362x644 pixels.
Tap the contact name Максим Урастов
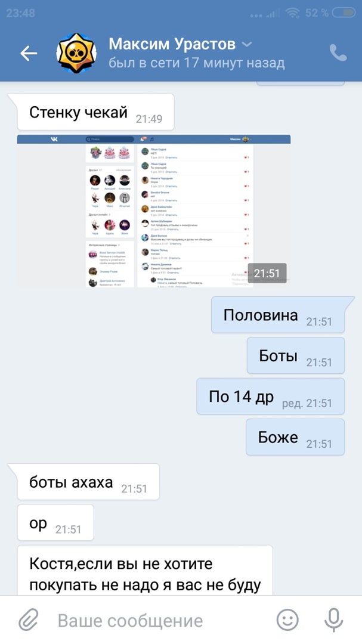(172, 44)
